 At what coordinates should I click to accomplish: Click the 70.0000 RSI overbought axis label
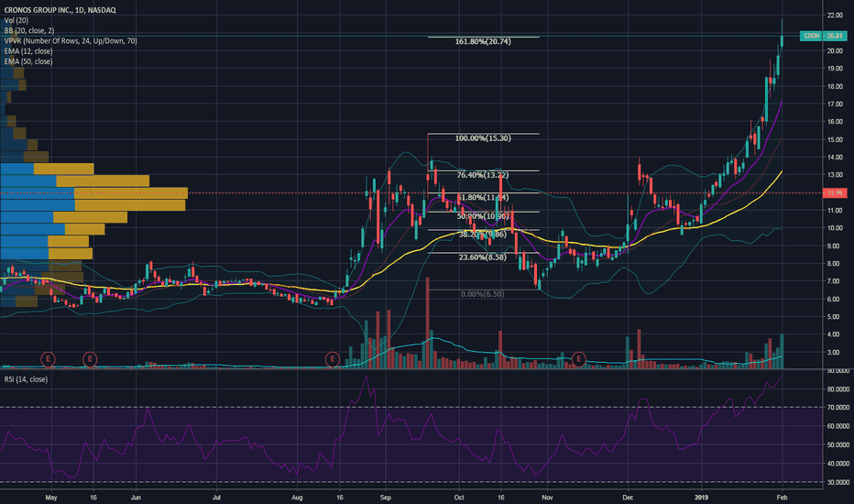[x=838, y=408]
